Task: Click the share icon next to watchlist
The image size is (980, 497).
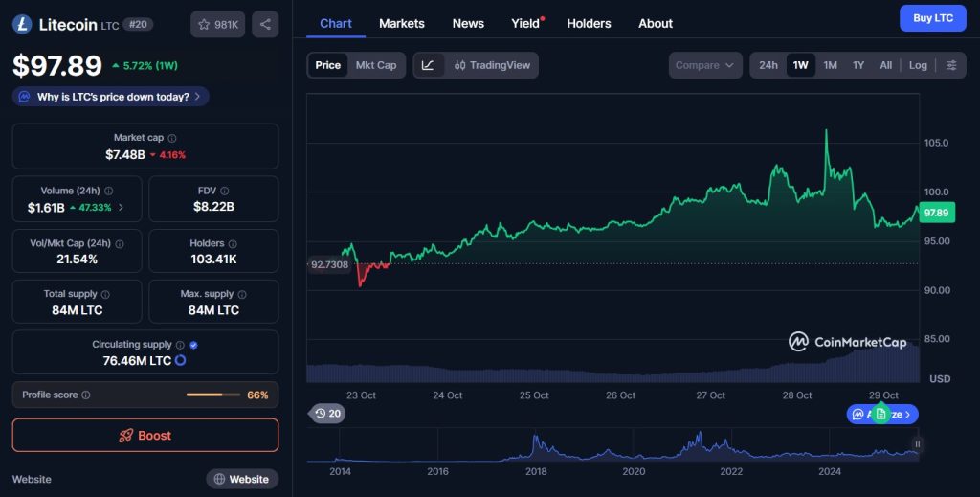Action: point(265,24)
